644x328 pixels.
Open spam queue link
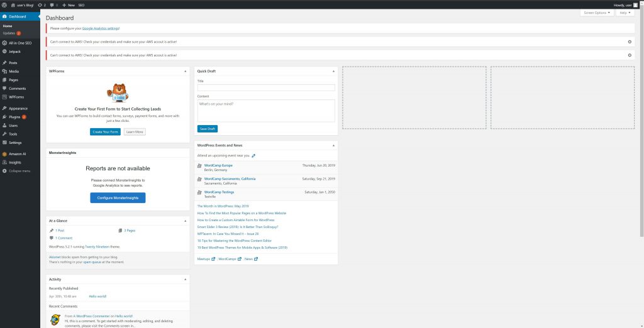click(92, 262)
